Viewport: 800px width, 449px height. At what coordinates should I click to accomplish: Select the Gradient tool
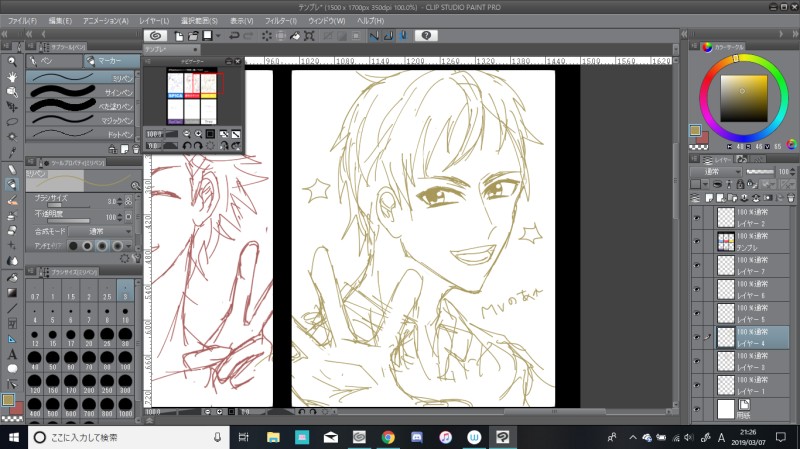(12, 293)
